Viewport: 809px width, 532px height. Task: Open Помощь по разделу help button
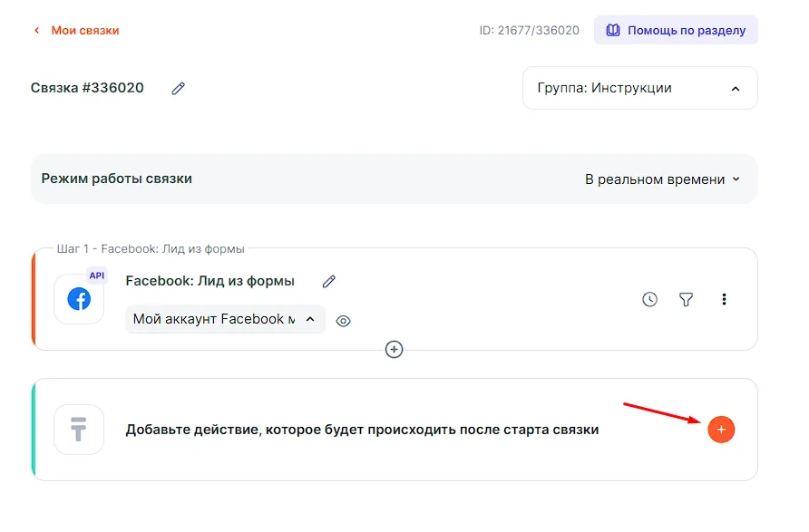point(676,30)
